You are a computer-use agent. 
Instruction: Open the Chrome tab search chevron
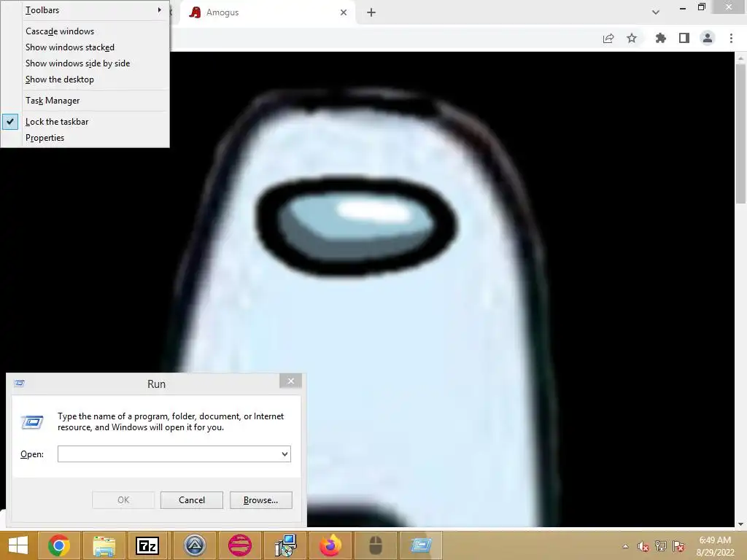tap(656, 12)
